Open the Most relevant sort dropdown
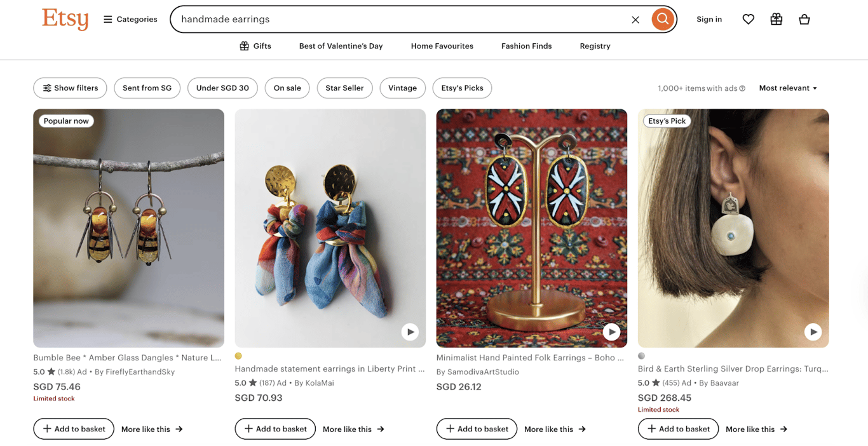 (x=788, y=88)
